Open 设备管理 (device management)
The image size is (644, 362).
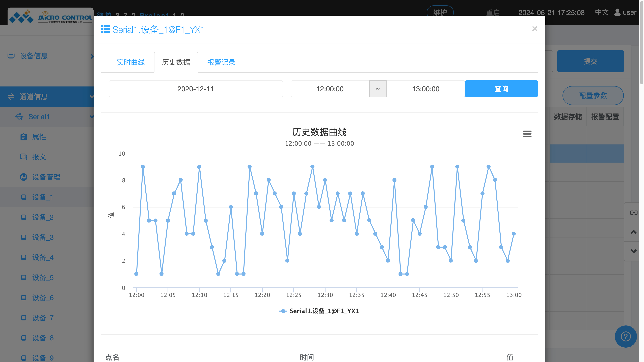pyautogui.click(x=24, y=177)
